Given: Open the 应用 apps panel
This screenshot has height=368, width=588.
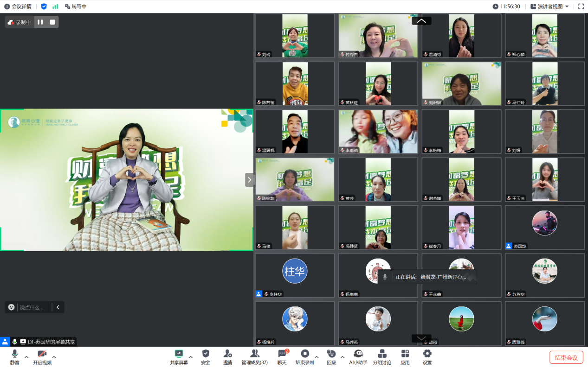Looking at the screenshot, I should (x=405, y=356).
